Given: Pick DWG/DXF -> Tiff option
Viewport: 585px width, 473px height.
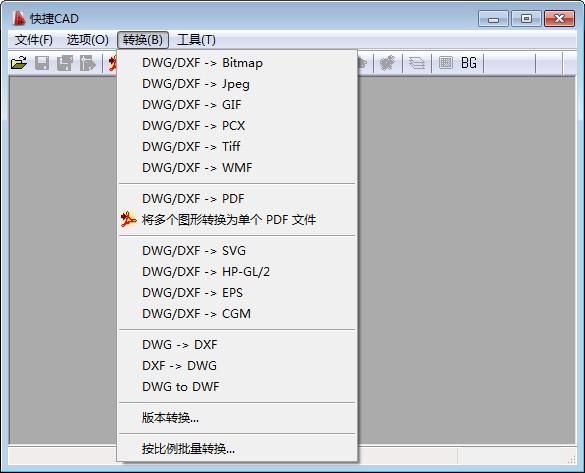Looking at the screenshot, I should (x=237, y=147).
